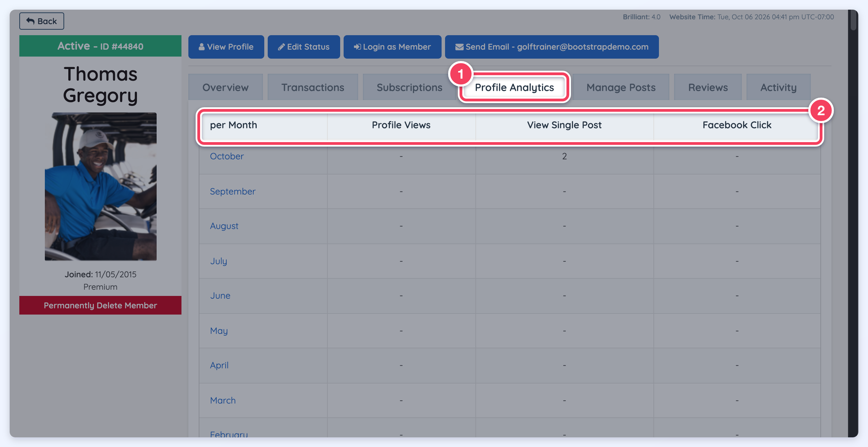Click the pencil icon on Edit Status

click(x=281, y=47)
